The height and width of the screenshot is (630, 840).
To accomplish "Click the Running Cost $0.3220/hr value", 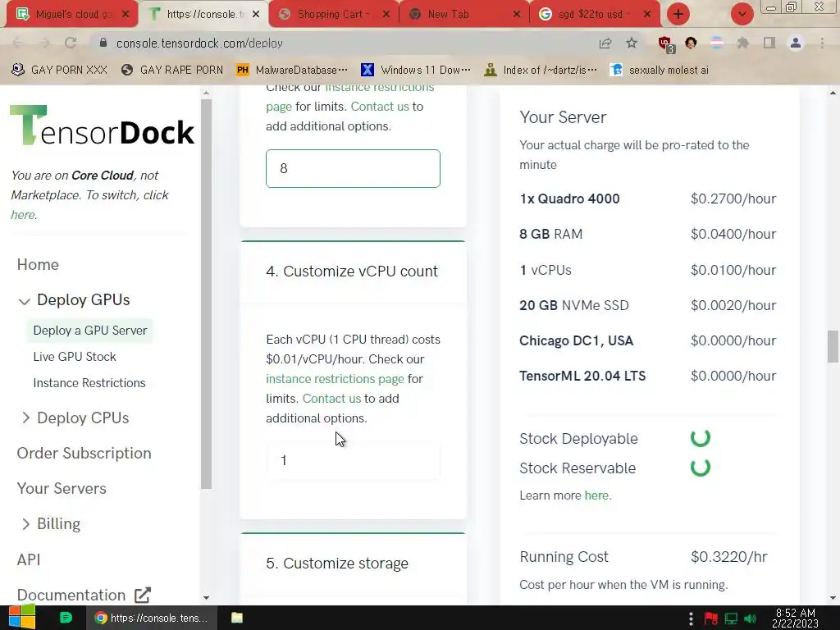I will [x=728, y=557].
